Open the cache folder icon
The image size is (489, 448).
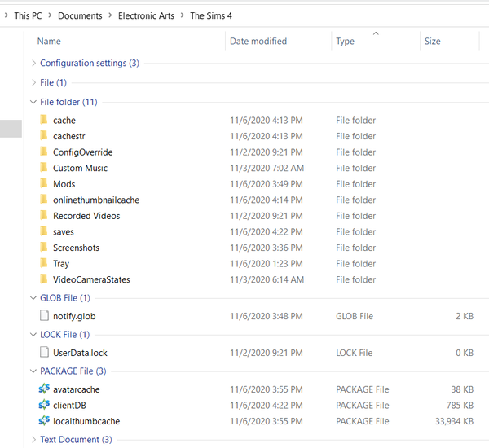[x=44, y=120]
